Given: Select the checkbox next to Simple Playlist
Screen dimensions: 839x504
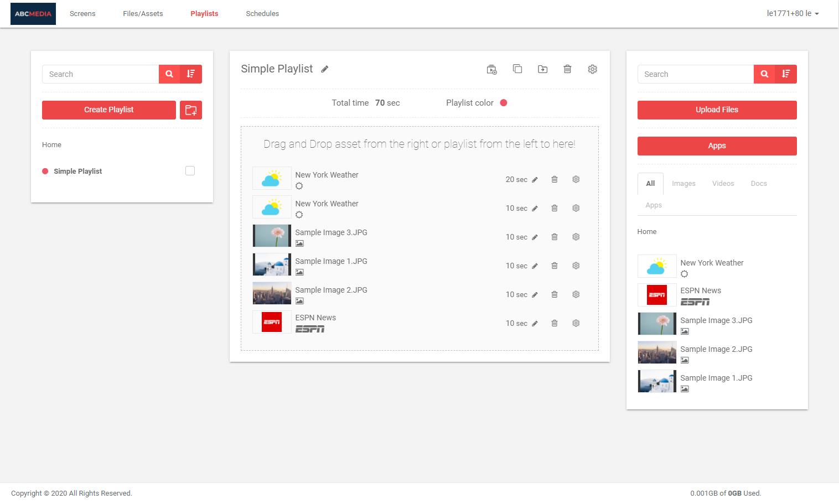Looking at the screenshot, I should (190, 170).
